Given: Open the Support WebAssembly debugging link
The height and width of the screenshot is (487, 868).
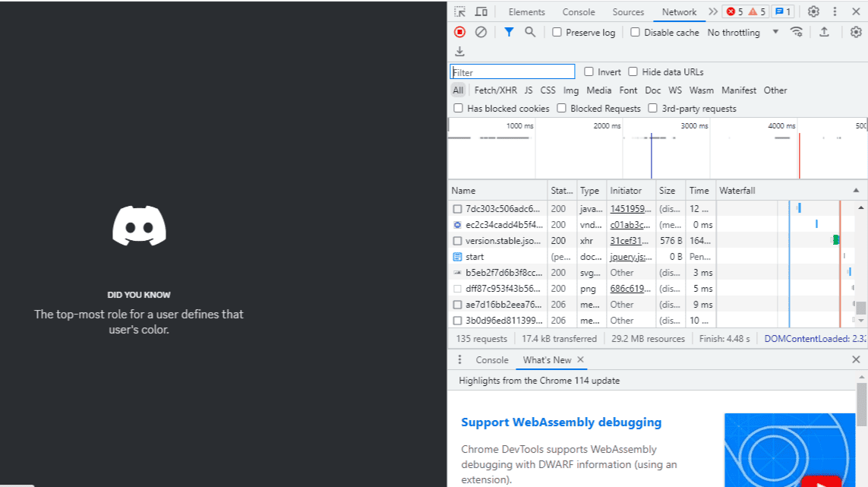Looking at the screenshot, I should [x=561, y=422].
